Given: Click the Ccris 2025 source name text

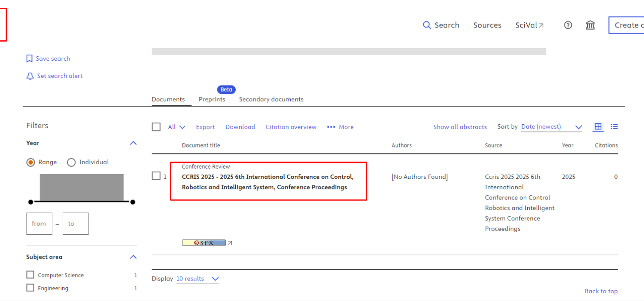Looking at the screenshot, I should pyautogui.click(x=520, y=203).
